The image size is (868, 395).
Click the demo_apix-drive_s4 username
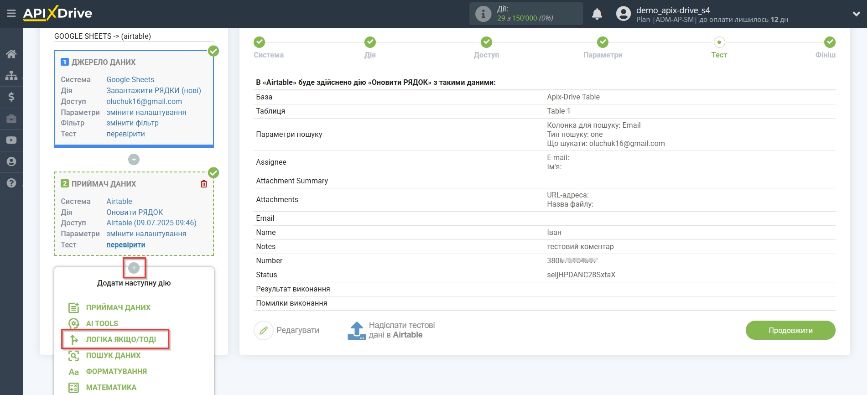click(x=673, y=10)
